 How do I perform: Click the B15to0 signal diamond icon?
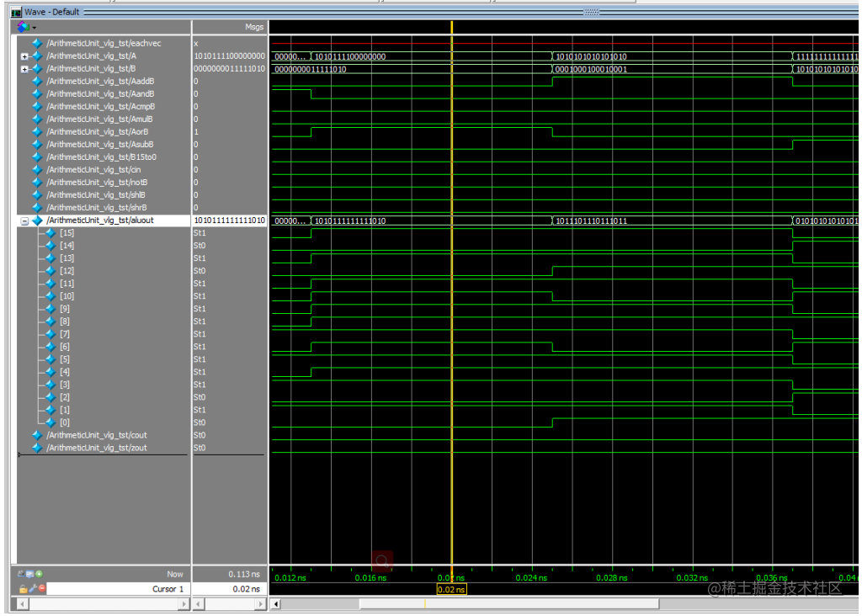pyautogui.click(x=37, y=157)
